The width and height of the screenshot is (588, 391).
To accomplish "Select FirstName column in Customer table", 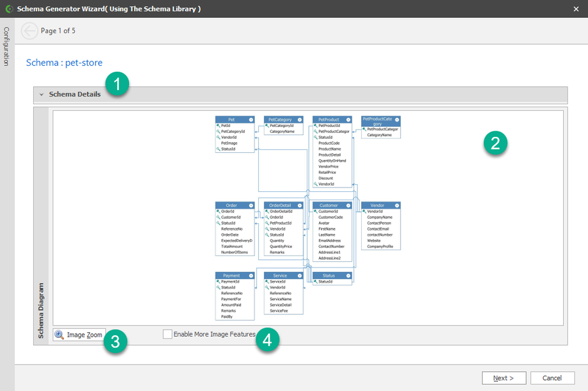I will click(327, 228).
